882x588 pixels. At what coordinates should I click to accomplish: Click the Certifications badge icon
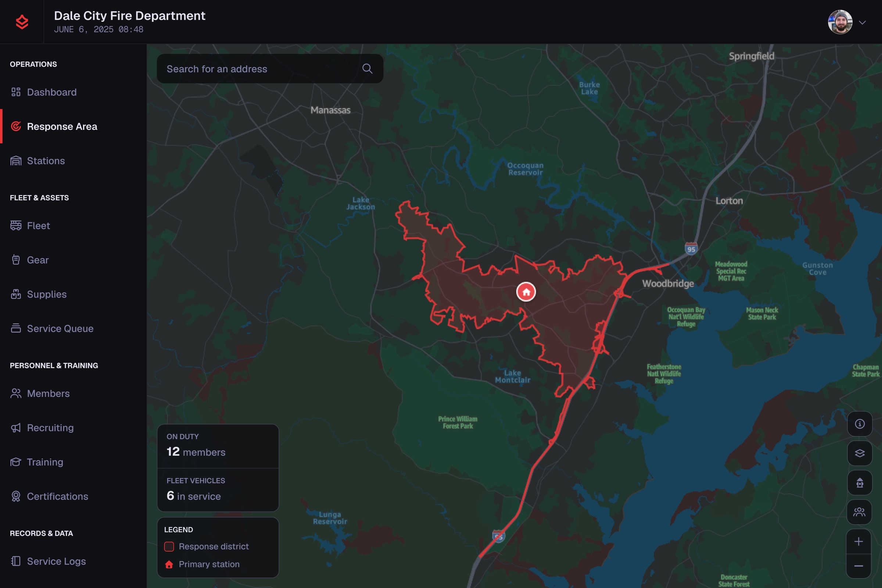(x=16, y=496)
